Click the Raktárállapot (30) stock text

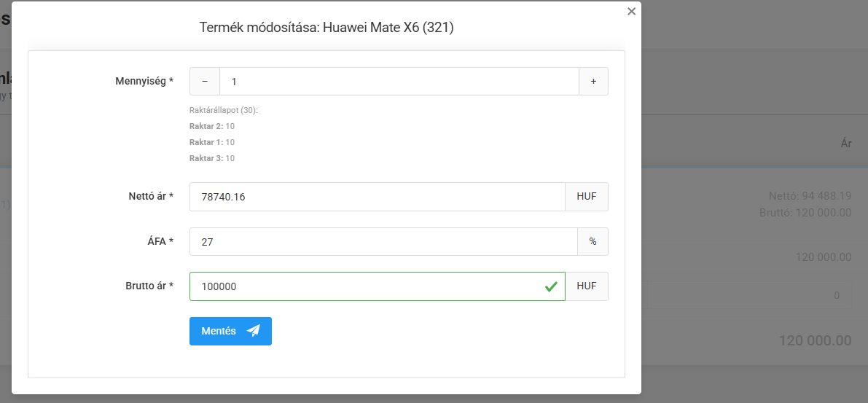click(x=224, y=110)
